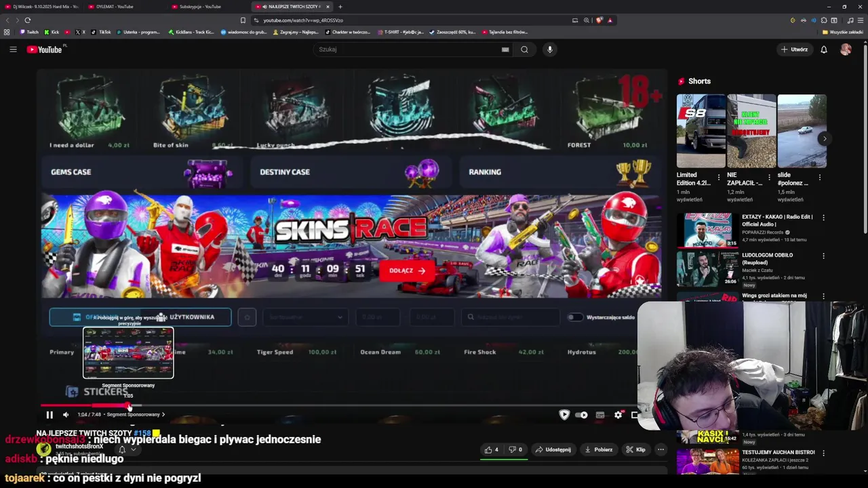
Task: Open the slide #polonez short thumbnail
Action: click(x=802, y=131)
